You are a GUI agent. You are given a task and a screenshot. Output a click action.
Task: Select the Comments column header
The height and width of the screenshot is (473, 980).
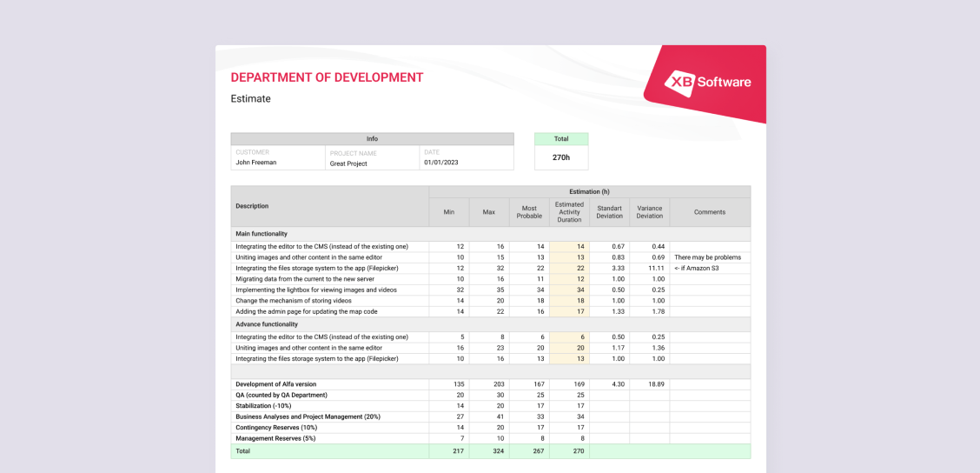(x=709, y=212)
